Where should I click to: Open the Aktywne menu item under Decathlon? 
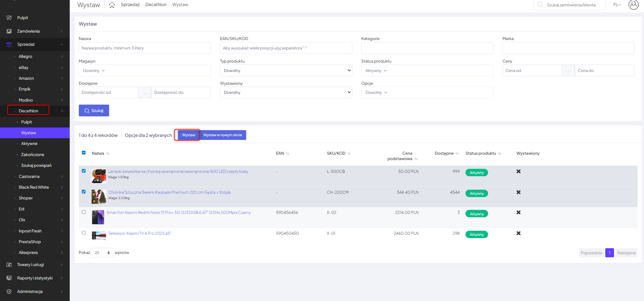click(x=29, y=144)
